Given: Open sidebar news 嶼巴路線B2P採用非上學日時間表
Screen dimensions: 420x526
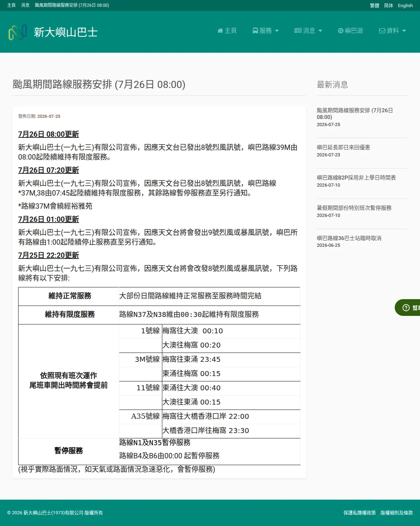Looking at the screenshot, I should 356,178.
